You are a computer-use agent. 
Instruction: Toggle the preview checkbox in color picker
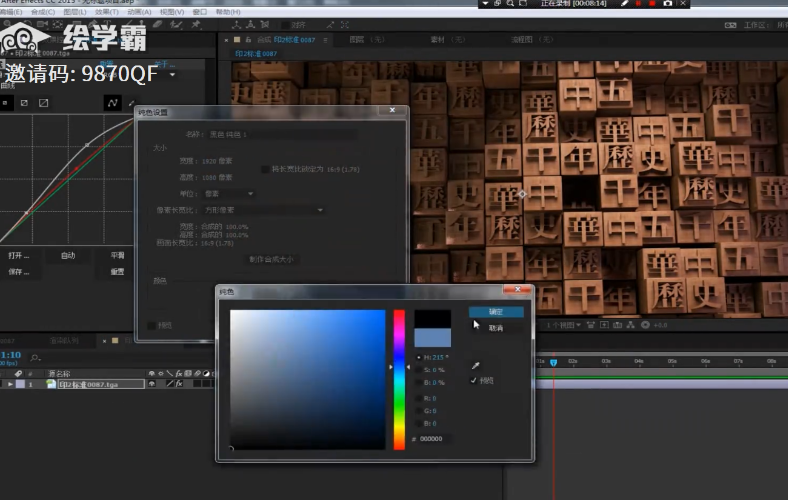click(474, 380)
